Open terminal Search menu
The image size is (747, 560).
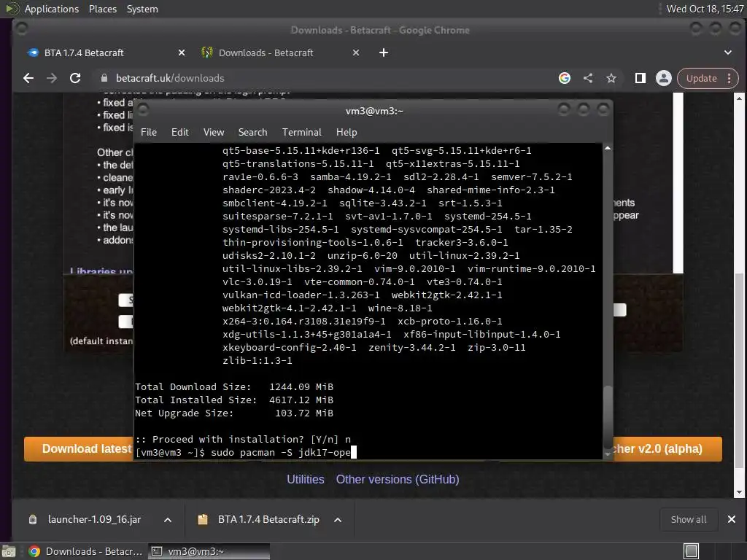pyautogui.click(x=252, y=133)
